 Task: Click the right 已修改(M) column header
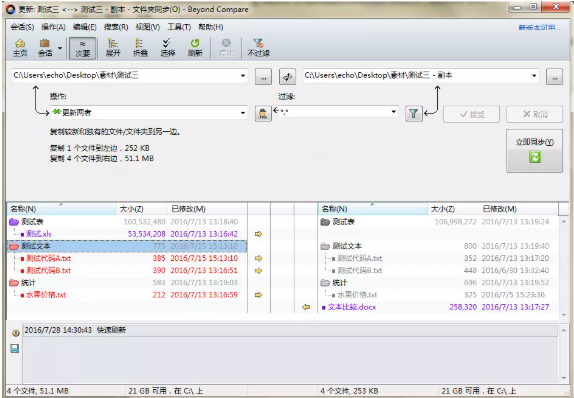point(518,209)
